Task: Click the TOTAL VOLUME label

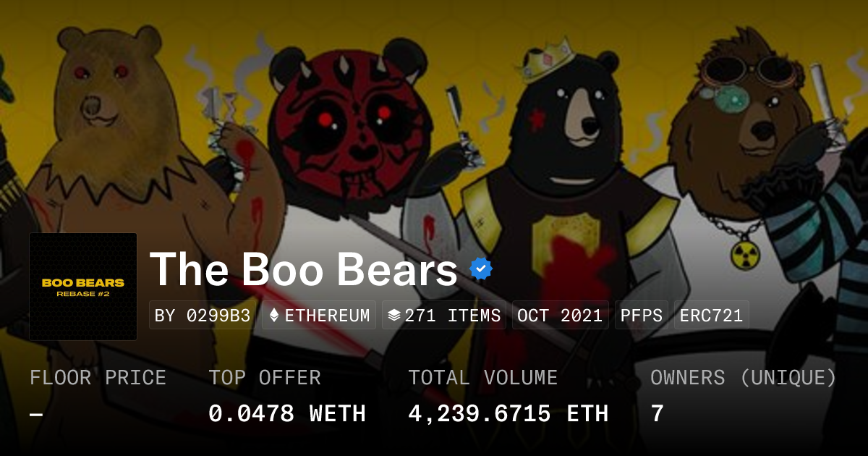Action: 482,378
